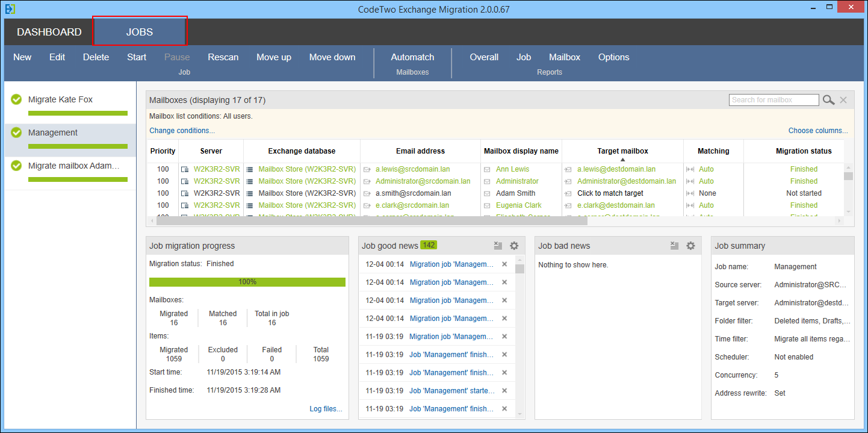Run Automatch on mailboxes

(x=412, y=57)
